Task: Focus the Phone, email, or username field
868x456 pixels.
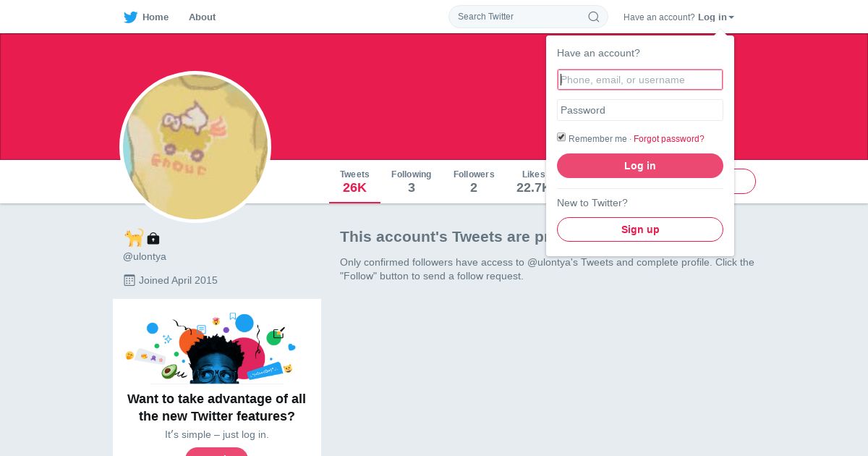Action: pos(640,80)
